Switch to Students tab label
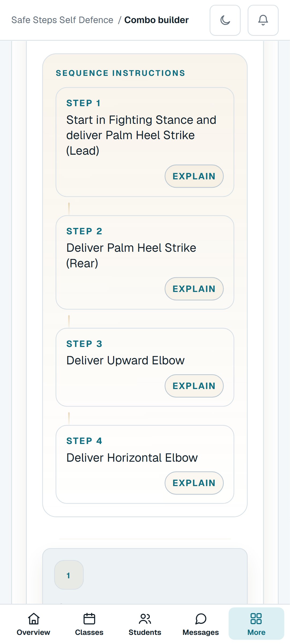 tap(145, 632)
